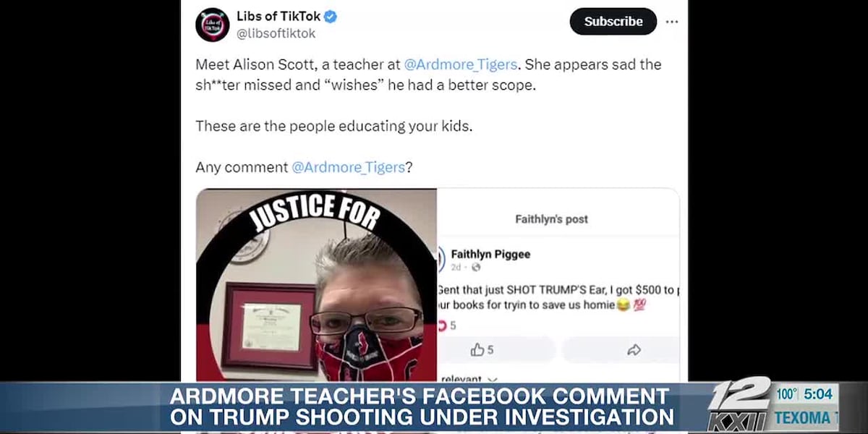Image resolution: width=868 pixels, height=434 pixels.
Task: Open first @Ardmore_Tigers mention link
Action: [x=461, y=64]
